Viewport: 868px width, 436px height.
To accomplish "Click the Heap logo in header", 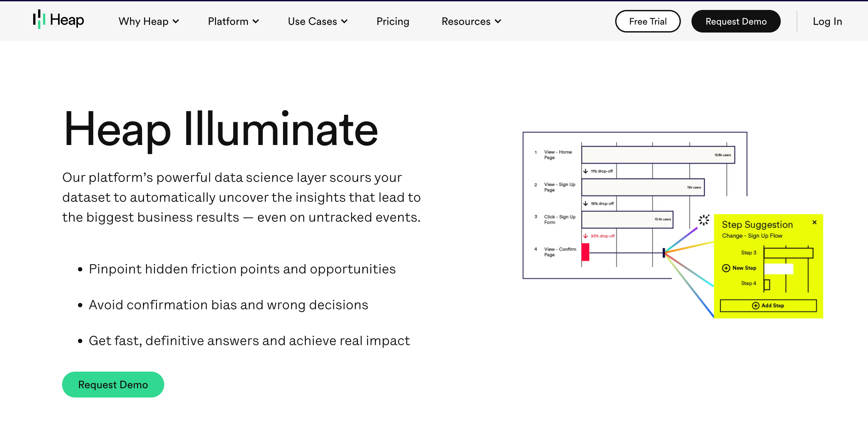I will [x=58, y=20].
